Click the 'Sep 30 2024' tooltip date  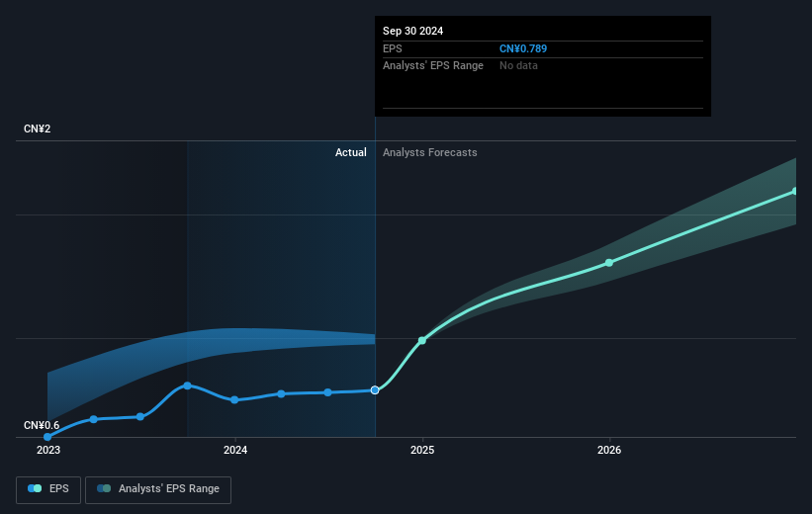point(412,31)
